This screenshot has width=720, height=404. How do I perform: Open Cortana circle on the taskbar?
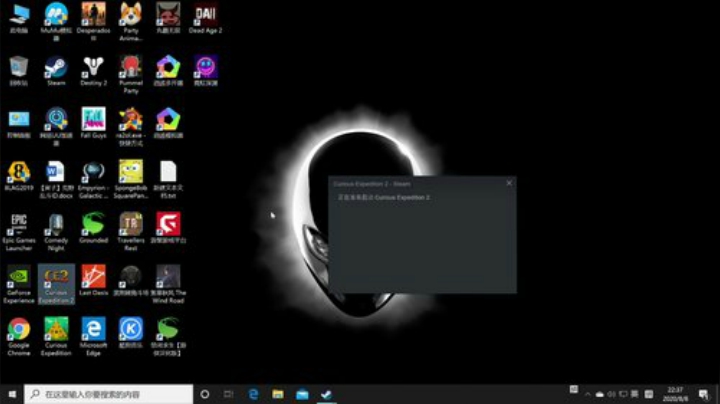205,394
